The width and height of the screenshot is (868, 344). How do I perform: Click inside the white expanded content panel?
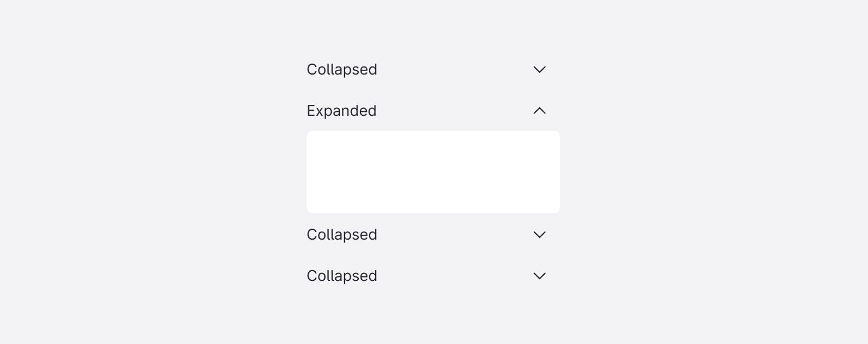pyautogui.click(x=433, y=172)
